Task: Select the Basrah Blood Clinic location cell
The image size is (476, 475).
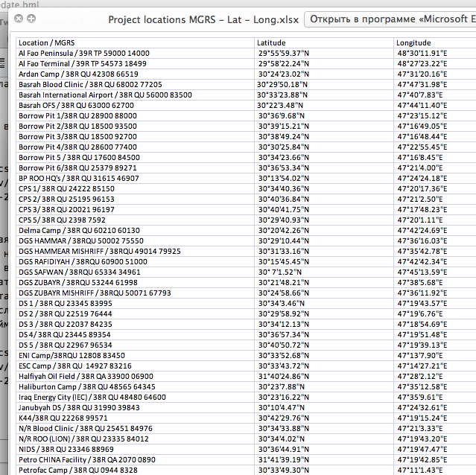Action: coord(135,85)
